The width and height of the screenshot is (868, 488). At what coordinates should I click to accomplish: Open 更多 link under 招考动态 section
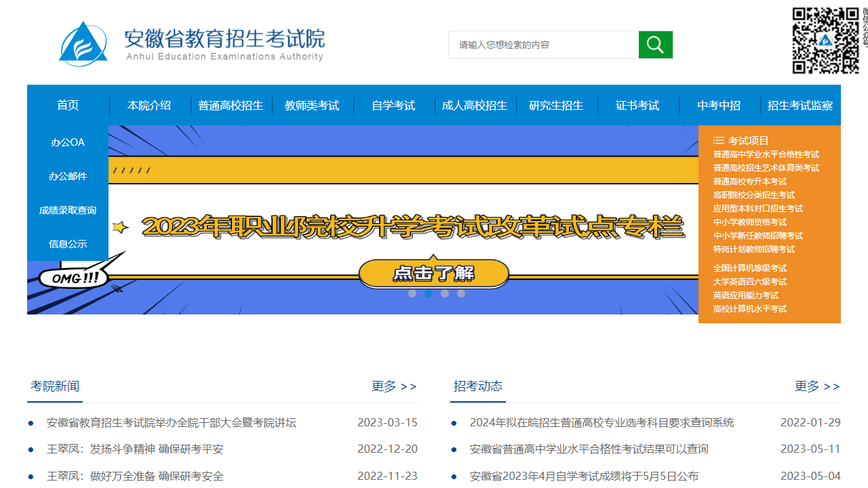point(816,386)
